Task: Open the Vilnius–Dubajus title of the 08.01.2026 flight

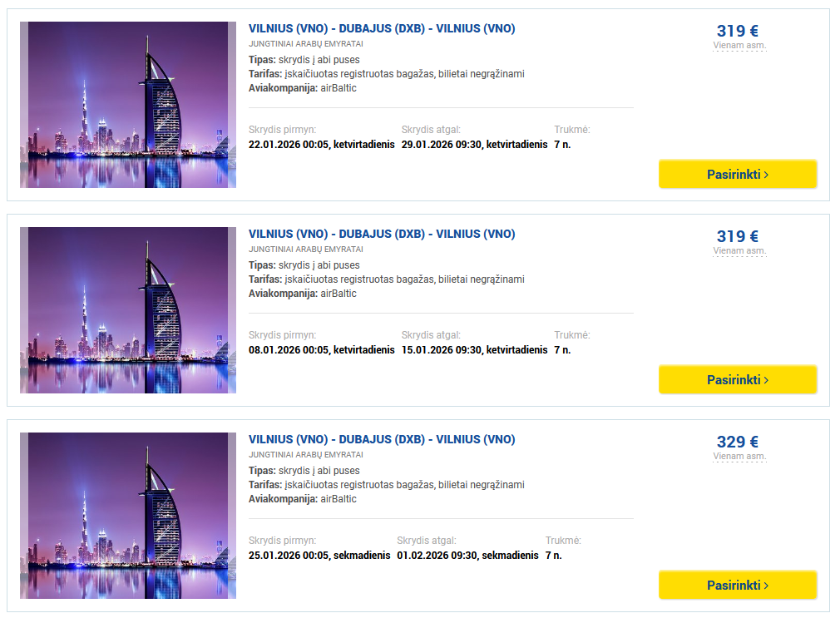Action: (382, 234)
